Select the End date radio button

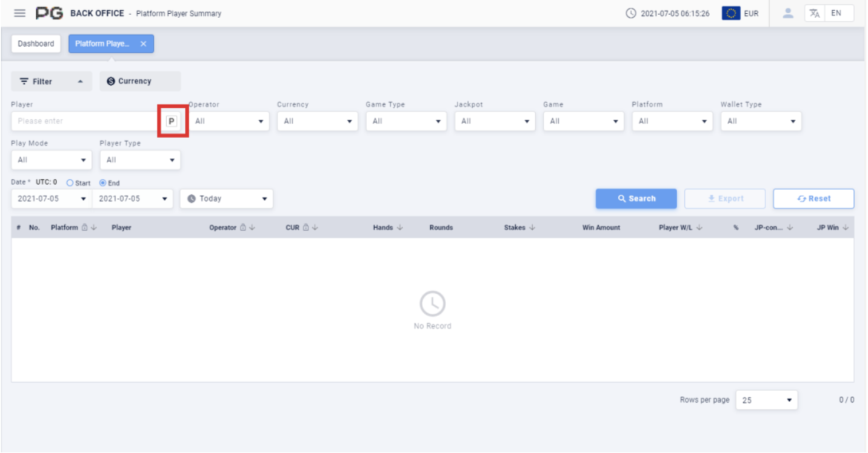coord(102,183)
